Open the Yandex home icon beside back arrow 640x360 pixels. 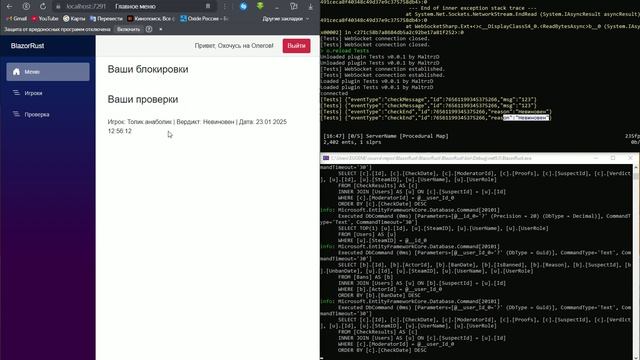pyautogui.click(x=26, y=7)
